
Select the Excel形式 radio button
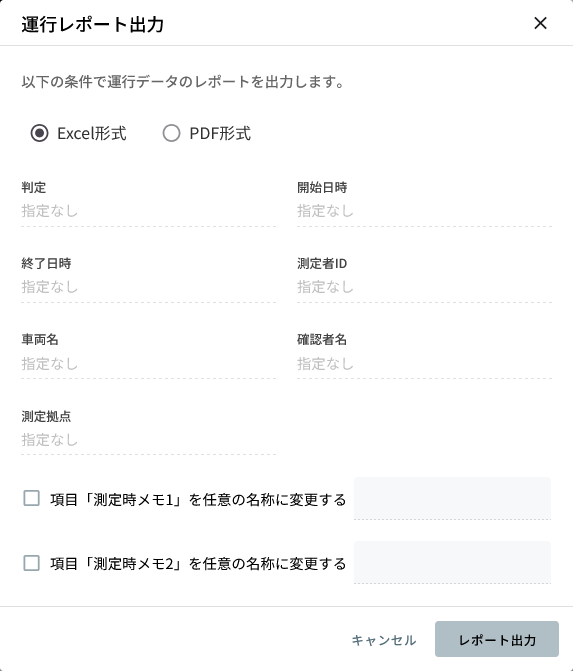click(39, 133)
